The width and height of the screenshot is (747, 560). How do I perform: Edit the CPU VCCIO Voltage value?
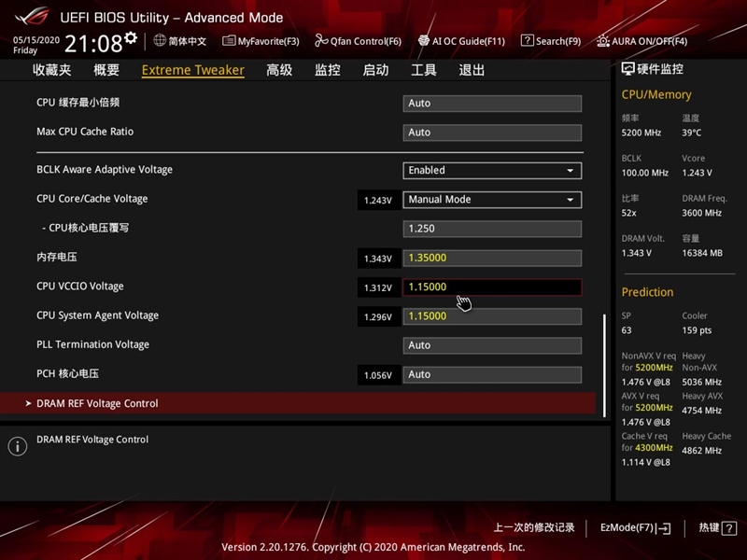tap(492, 287)
